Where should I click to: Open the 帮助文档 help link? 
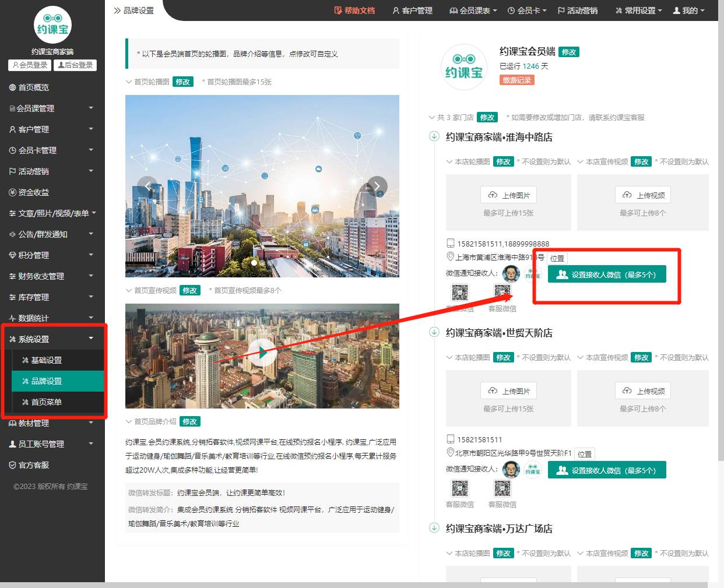pos(354,10)
